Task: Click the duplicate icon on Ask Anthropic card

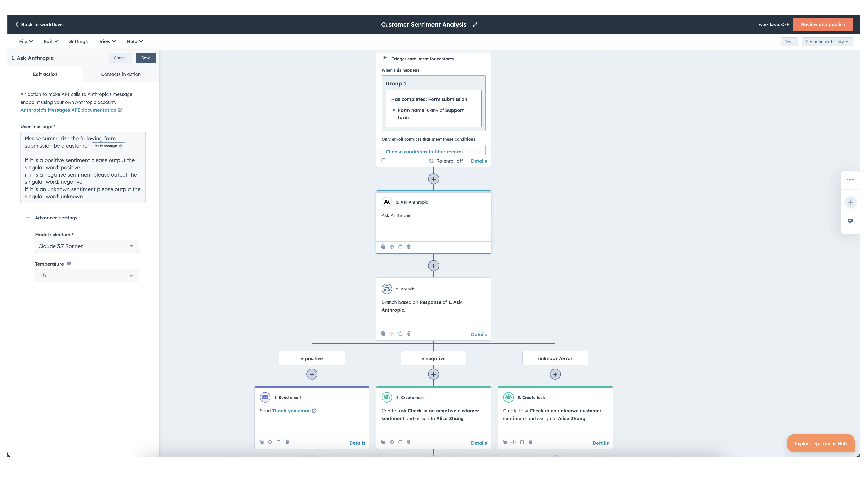Action: click(383, 247)
